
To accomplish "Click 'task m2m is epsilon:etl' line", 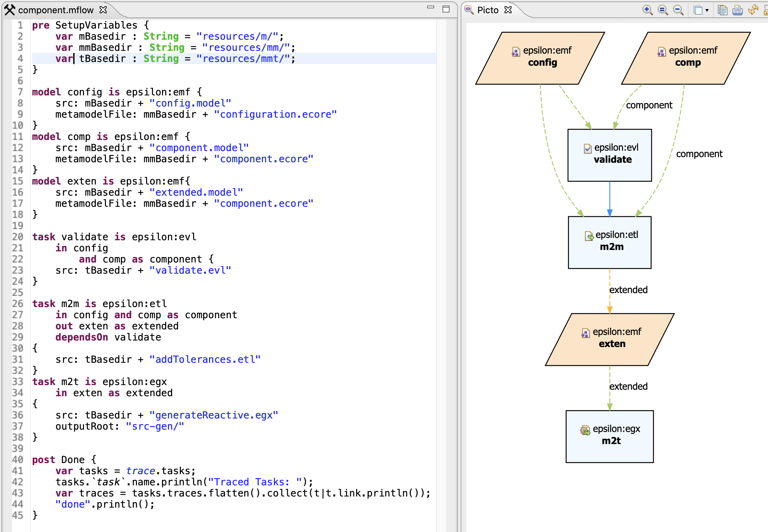I will click(100, 304).
